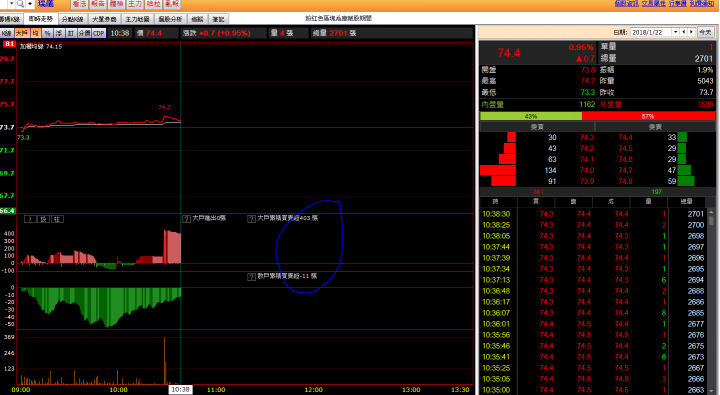Open the small arrow right of the search magnifier
Viewport: 720px width, 395px height.
30,4
